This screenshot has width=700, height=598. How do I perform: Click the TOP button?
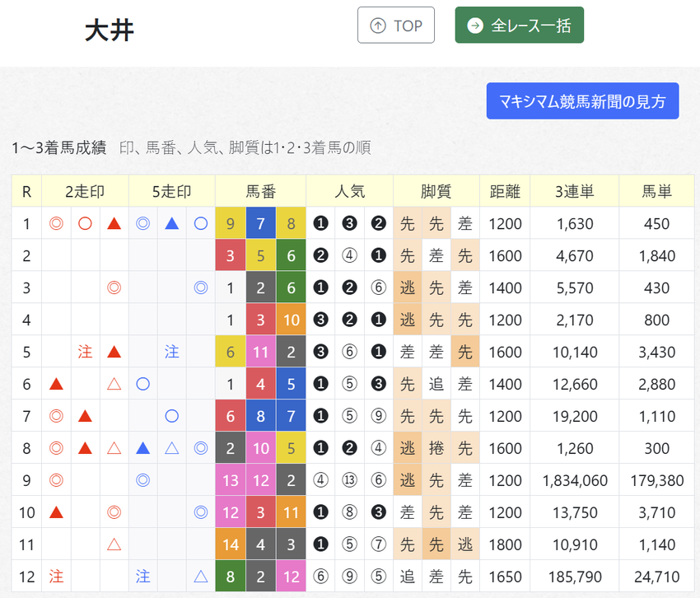coord(395,25)
